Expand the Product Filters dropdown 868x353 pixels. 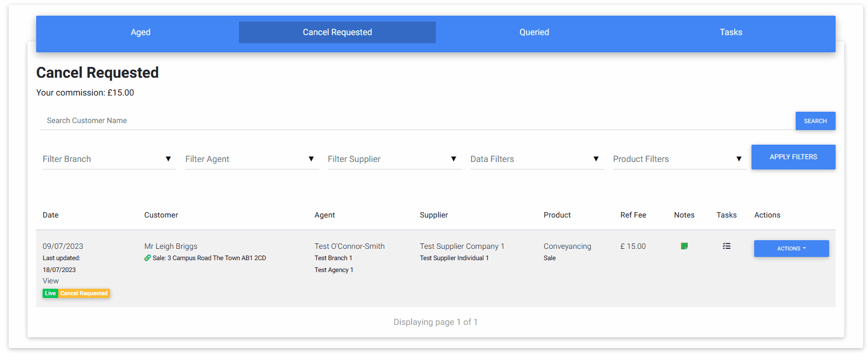679,159
